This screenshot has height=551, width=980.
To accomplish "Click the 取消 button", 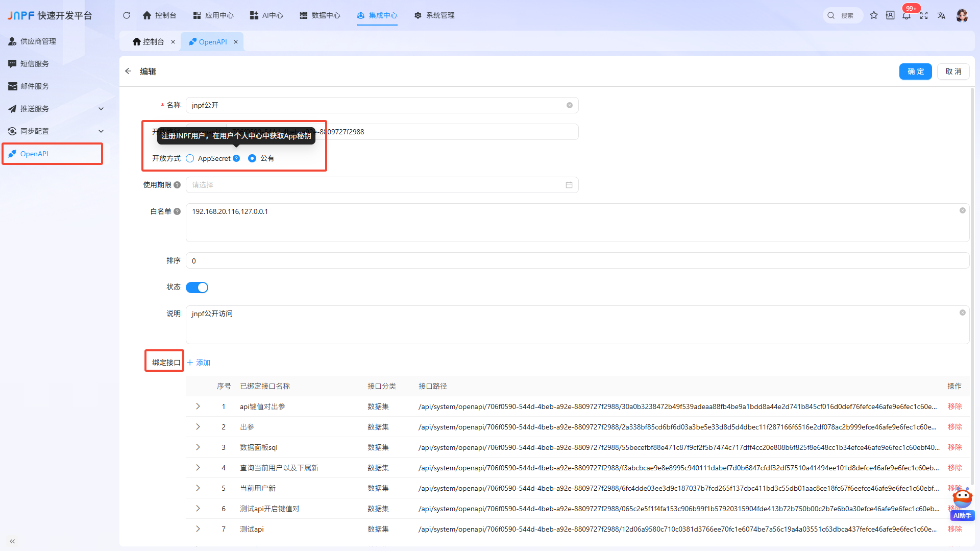I will click(953, 71).
